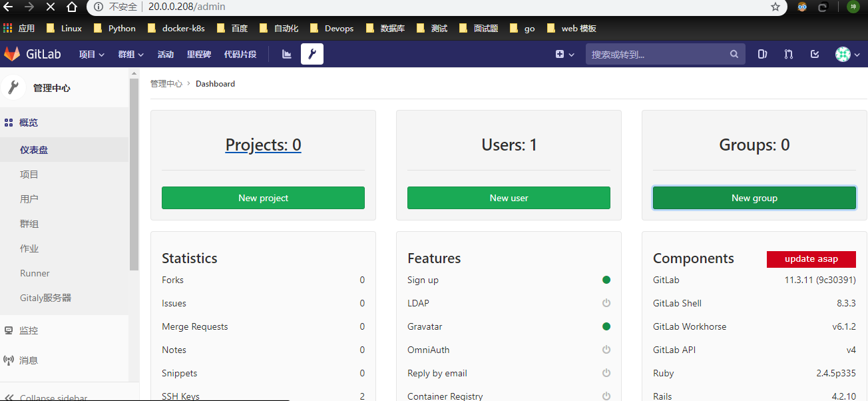
Task: Click the New user button
Action: pyautogui.click(x=509, y=198)
